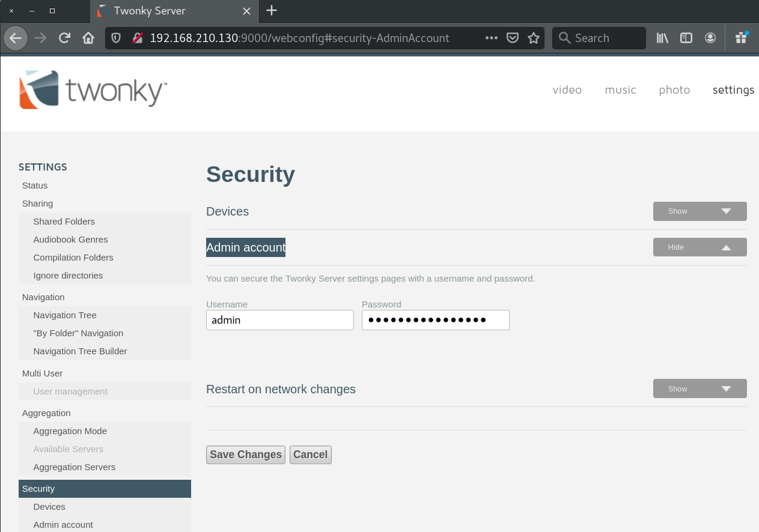759x532 pixels.
Task: Open the video section
Action: [x=567, y=90]
